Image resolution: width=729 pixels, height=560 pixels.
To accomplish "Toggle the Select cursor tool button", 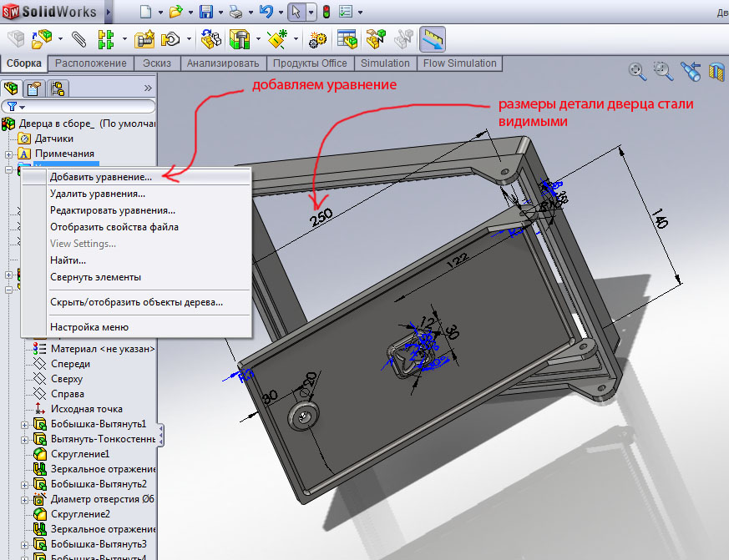I will tap(296, 12).
